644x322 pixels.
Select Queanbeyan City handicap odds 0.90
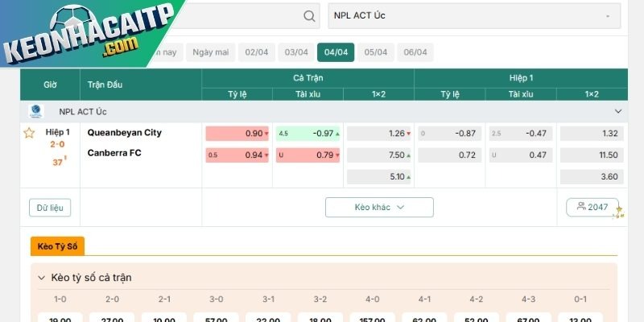[x=237, y=134]
